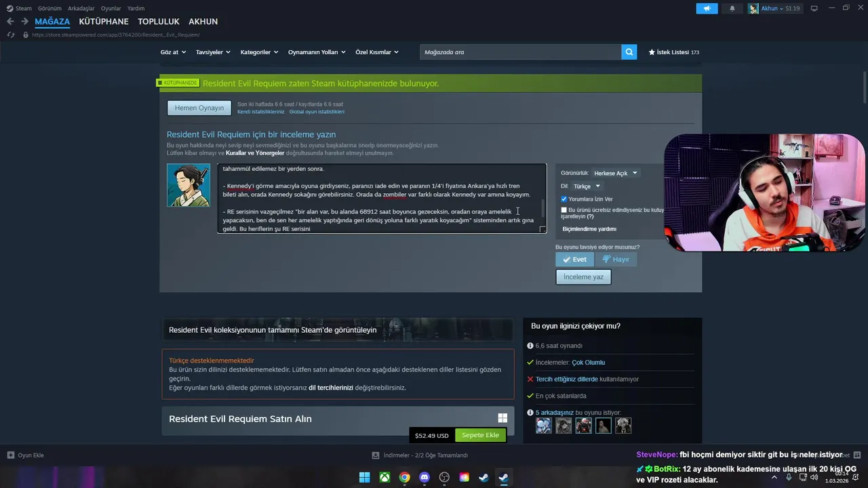The width and height of the screenshot is (868, 488).
Task: Click the microphone icon in system tray
Action: pyautogui.click(x=789, y=477)
